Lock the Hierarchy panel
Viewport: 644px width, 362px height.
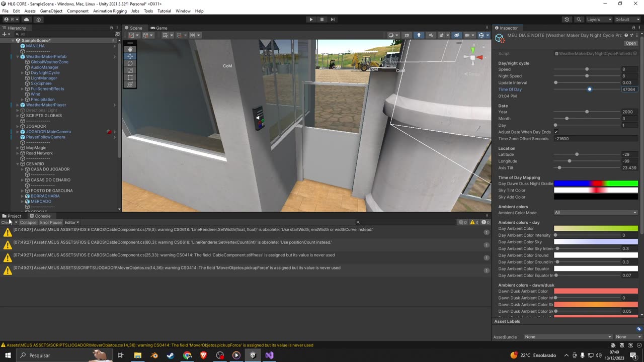click(111, 28)
